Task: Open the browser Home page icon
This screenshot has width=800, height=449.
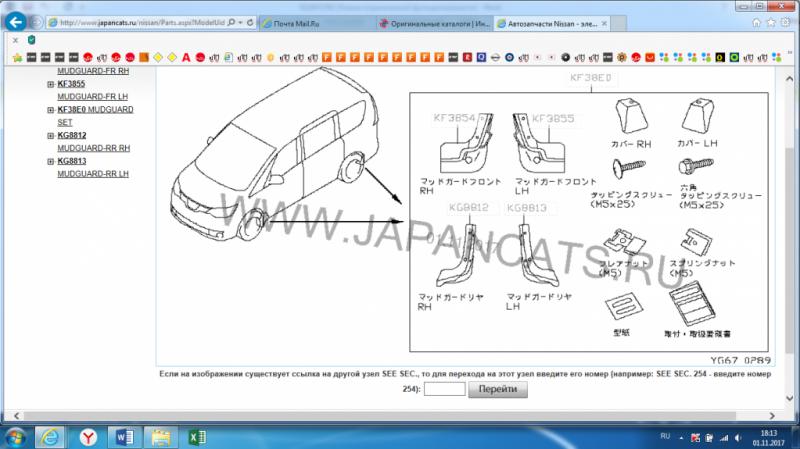Action: [757, 23]
